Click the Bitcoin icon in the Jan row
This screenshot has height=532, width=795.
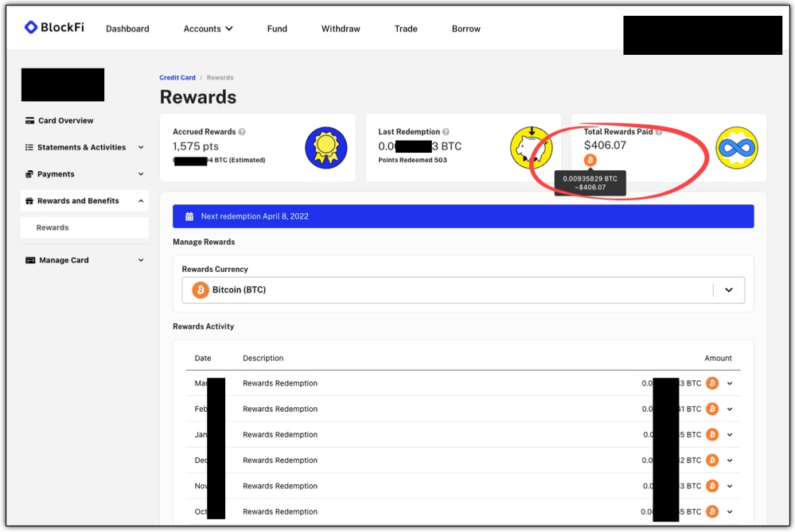[712, 435]
